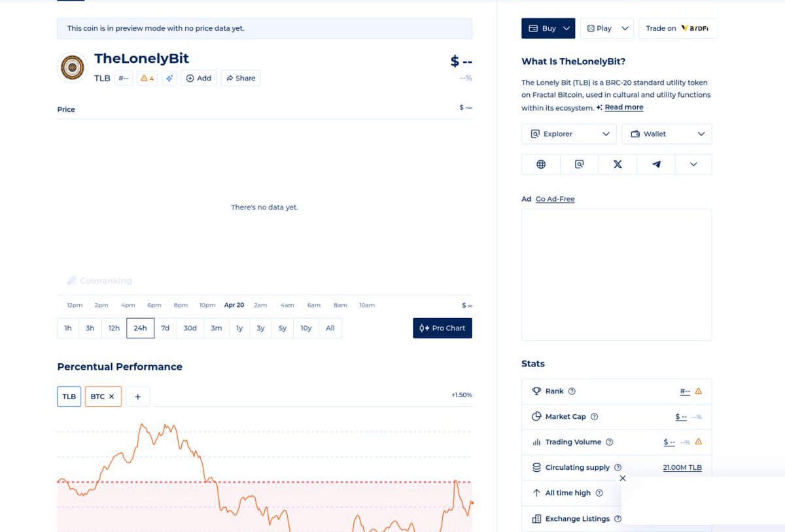Select the 3m chart range
785x532 pixels.
pos(216,328)
